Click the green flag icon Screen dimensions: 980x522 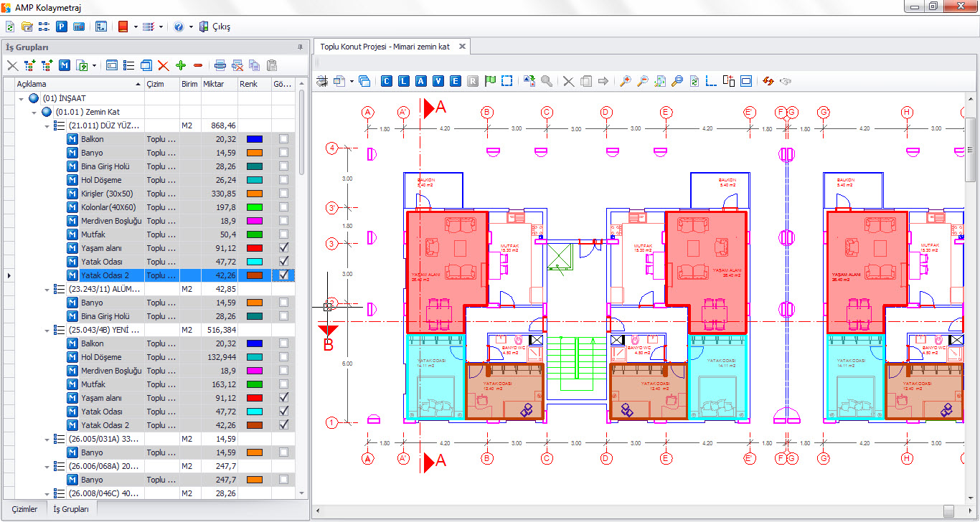coord(490,81)
